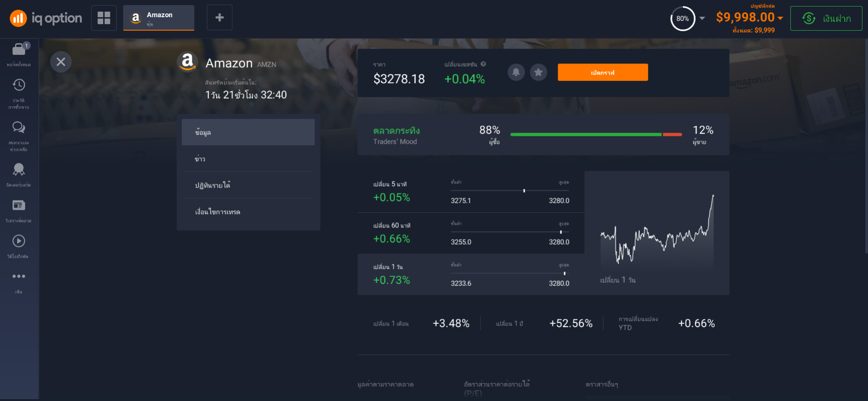The height and width of the screenshot is (401, 868).
Task: Select the ข้อมูล info menu item
Action: click(x=248, y=132)
